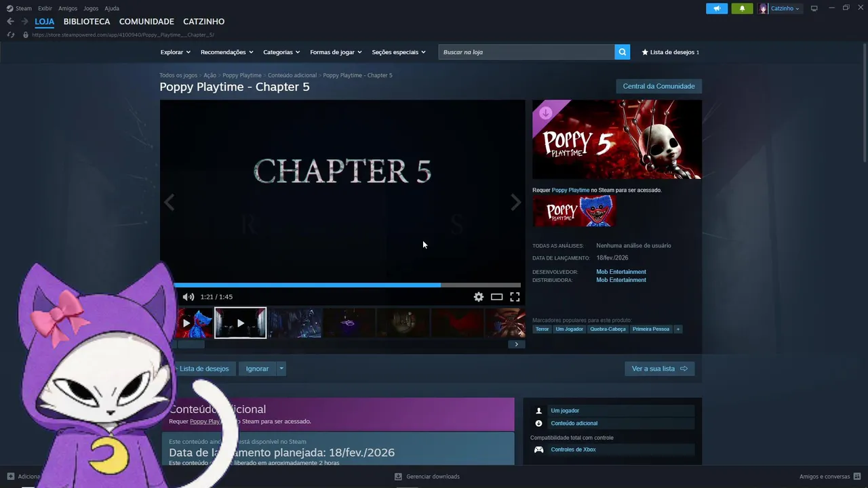Click the downloadable content arrow icon
868x488 pixels.
pos(539,424)
